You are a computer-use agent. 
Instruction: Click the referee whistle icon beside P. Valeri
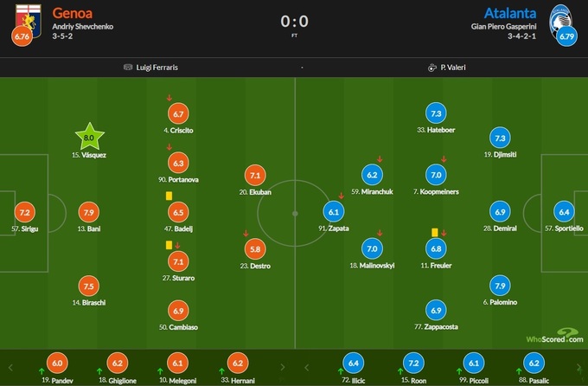click(x=431, y=67)
